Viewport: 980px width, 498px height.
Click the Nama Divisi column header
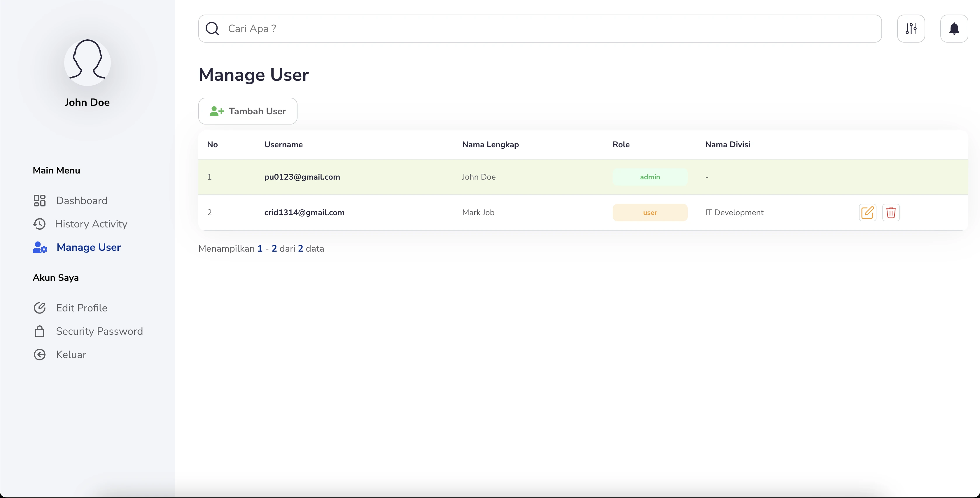point(727,145)
